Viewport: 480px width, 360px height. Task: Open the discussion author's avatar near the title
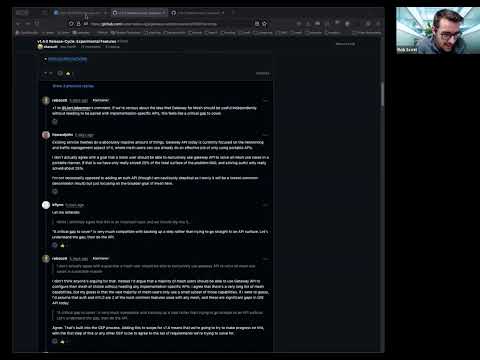tap(40, 47)
